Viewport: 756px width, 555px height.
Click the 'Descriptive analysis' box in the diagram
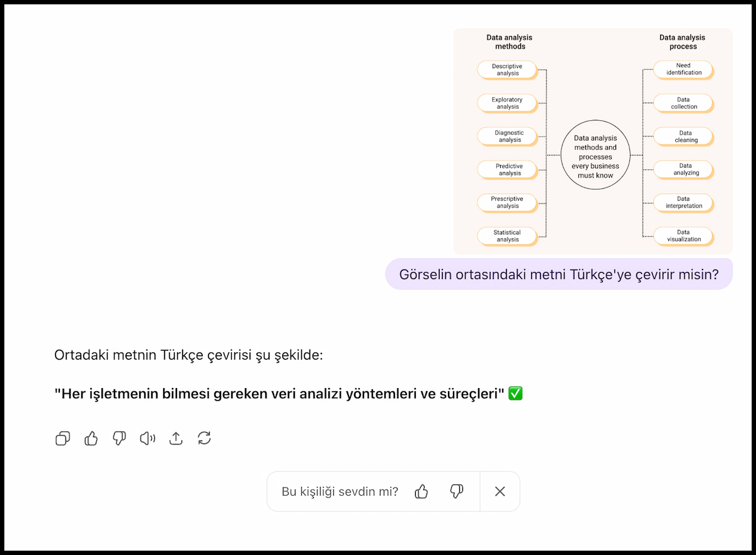(507, 69)
